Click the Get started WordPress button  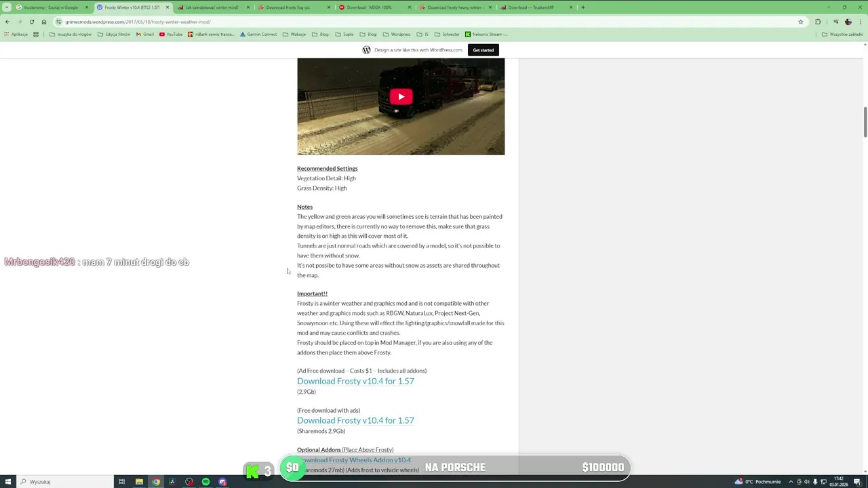[x=483, y=50]
